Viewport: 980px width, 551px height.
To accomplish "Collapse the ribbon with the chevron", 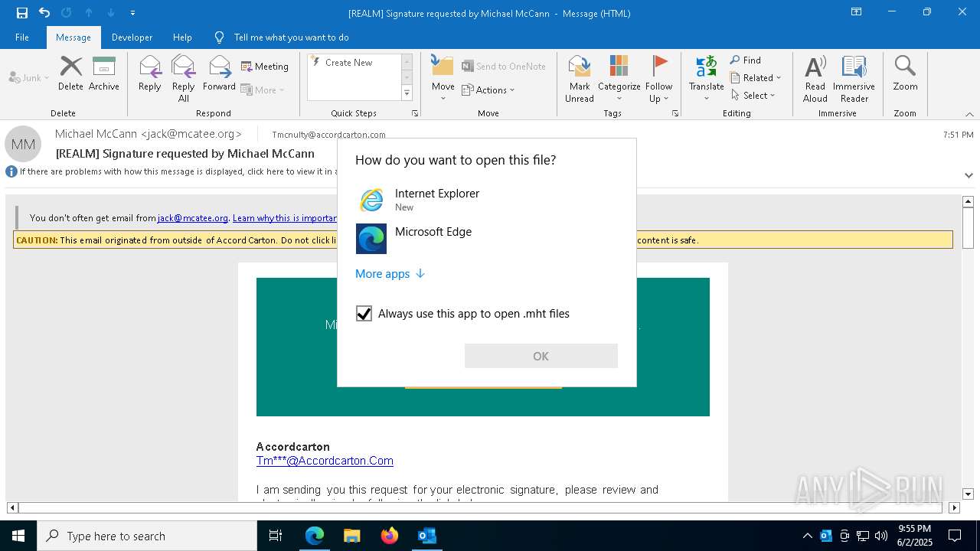I will pyautogui.click(x=969, y=114).
